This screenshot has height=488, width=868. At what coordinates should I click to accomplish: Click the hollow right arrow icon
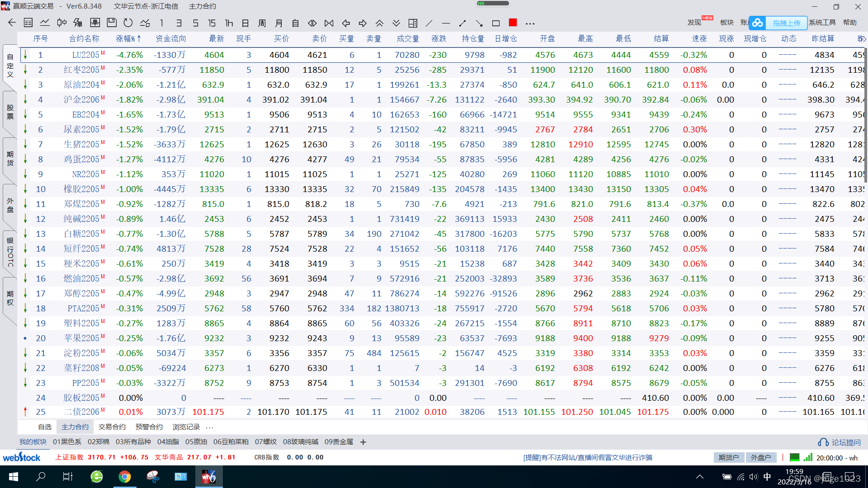pos(363,23)
